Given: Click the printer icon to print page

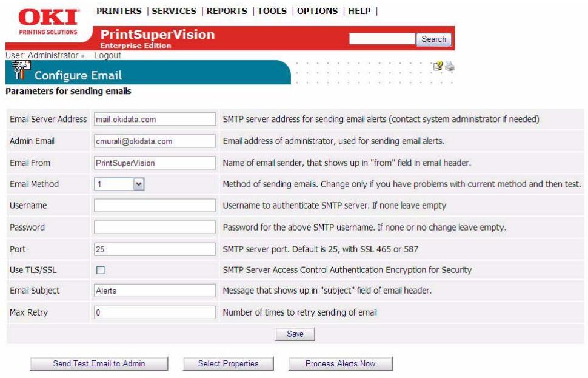Looking at the screenshot, I should click(450, 66).
